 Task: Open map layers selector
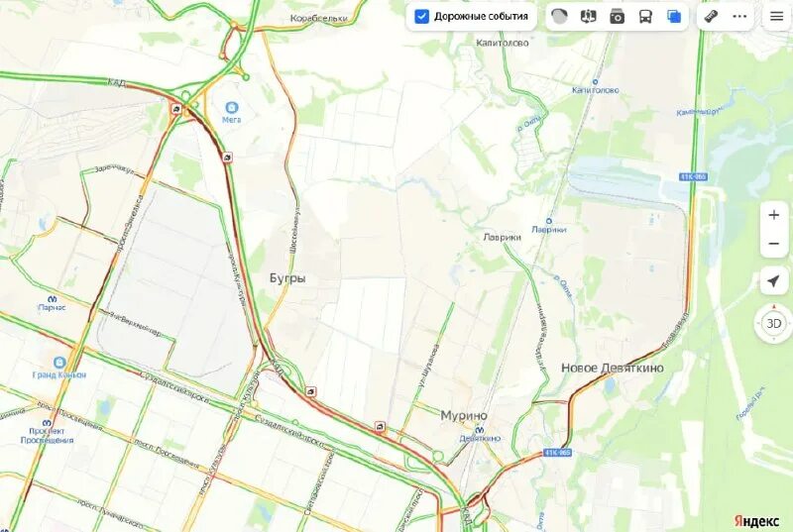click(674, 17)
